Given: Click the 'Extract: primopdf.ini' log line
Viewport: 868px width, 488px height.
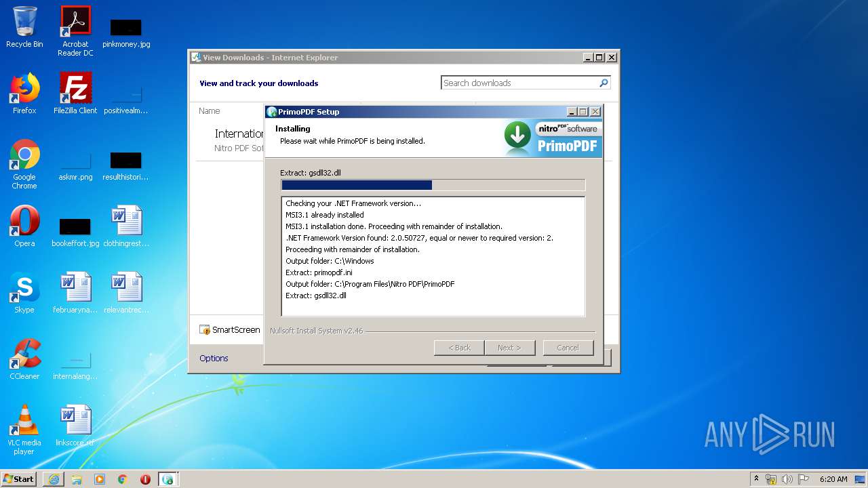Looking at the screenshot, I should 319,272.
